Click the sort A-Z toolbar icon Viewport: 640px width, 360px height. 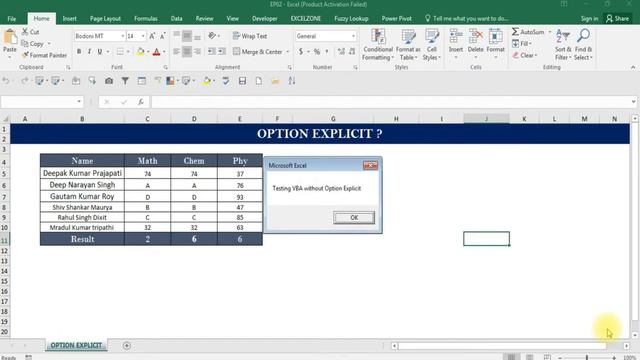[x=291, y=81]
